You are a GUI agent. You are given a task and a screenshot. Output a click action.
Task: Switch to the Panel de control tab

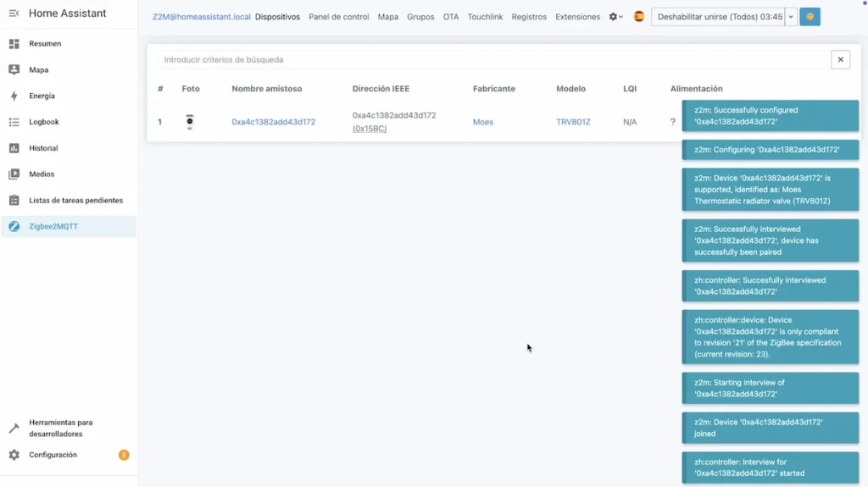338,17
